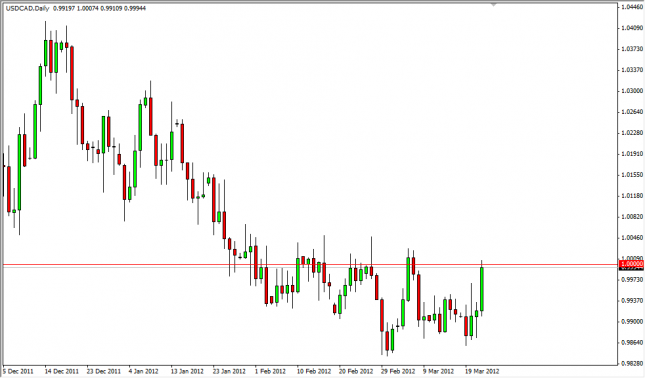Click the 19 Mar 2012 date label
The height and width of the screenshot is (378, 645).
coord(483,371)
